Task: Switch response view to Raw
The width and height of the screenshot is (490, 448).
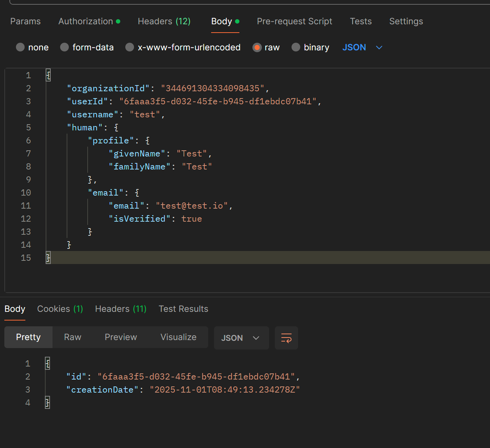Action: tap(72, 337)
